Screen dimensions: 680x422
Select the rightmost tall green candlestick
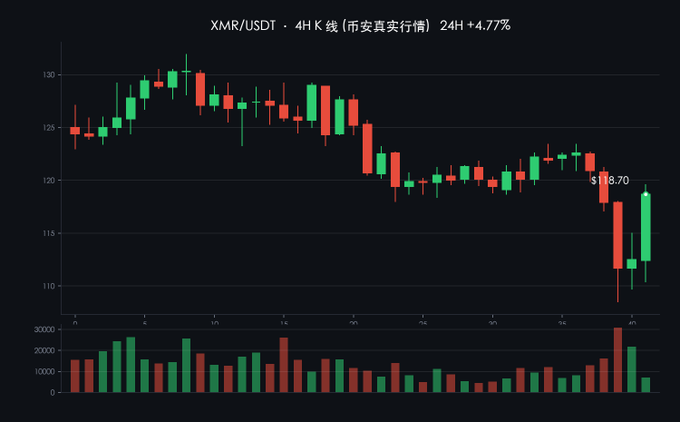coord(646,227)
